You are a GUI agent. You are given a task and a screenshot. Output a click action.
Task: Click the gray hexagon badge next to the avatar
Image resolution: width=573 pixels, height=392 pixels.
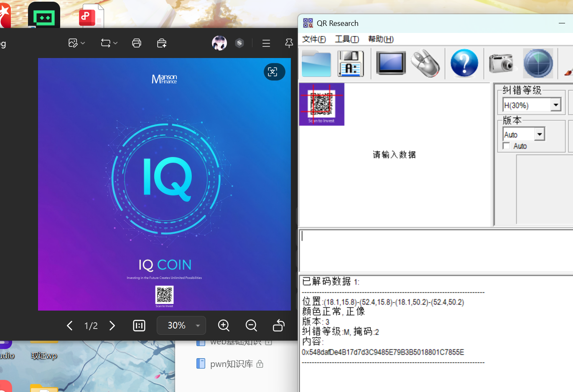tap(239, 43)
